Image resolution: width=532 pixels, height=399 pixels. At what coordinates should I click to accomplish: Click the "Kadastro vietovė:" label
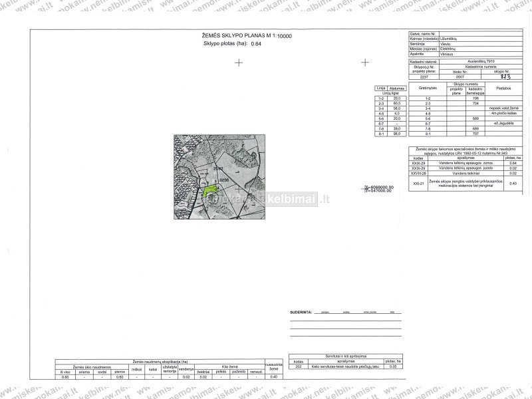tap(424, 62)
